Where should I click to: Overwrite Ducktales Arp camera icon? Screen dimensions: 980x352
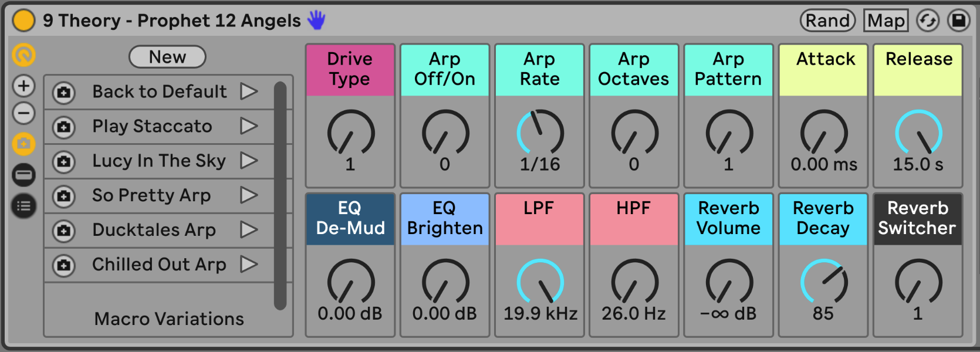64,231
